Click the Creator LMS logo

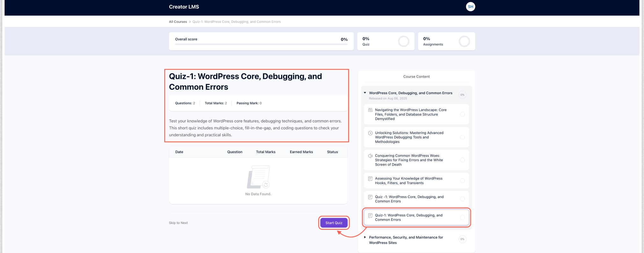[184, 7]
